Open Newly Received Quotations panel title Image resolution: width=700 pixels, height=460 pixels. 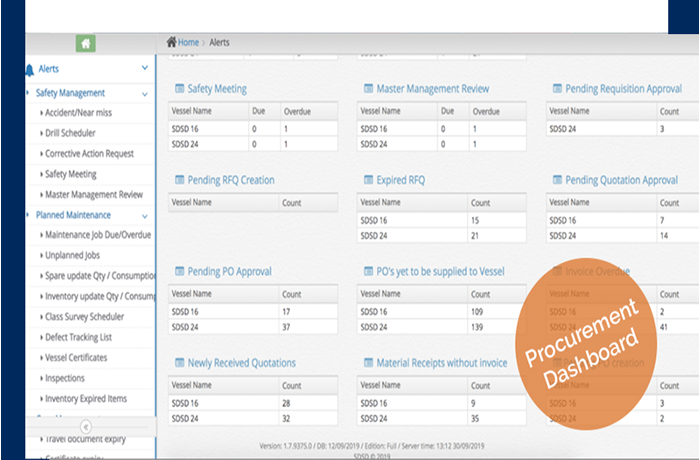coord(242,363)
